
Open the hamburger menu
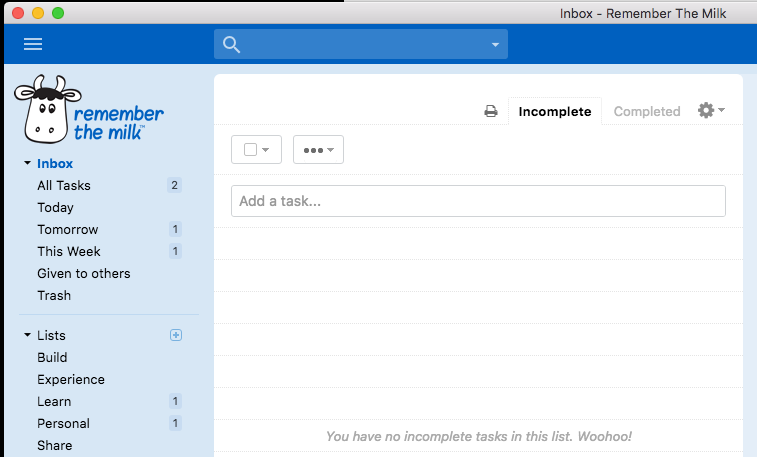point(33,44)
